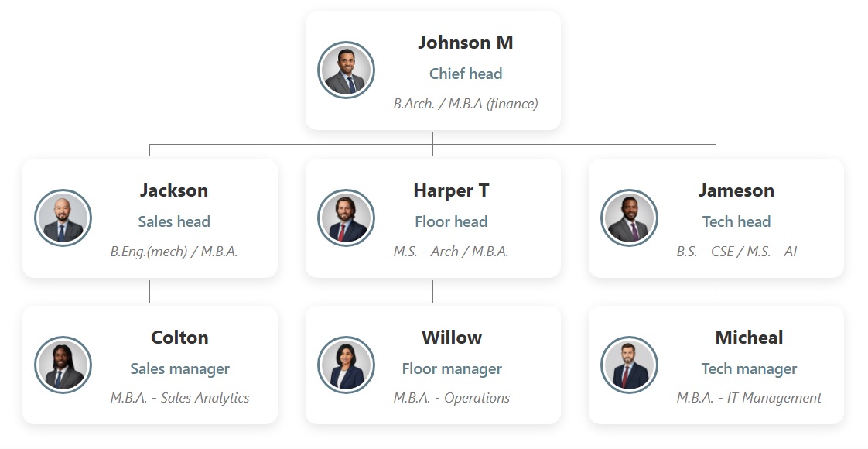Click the avatar on Willow's Floor manager card
The height and width of the screenshot is (449, 868).
(x=347, y=365)
